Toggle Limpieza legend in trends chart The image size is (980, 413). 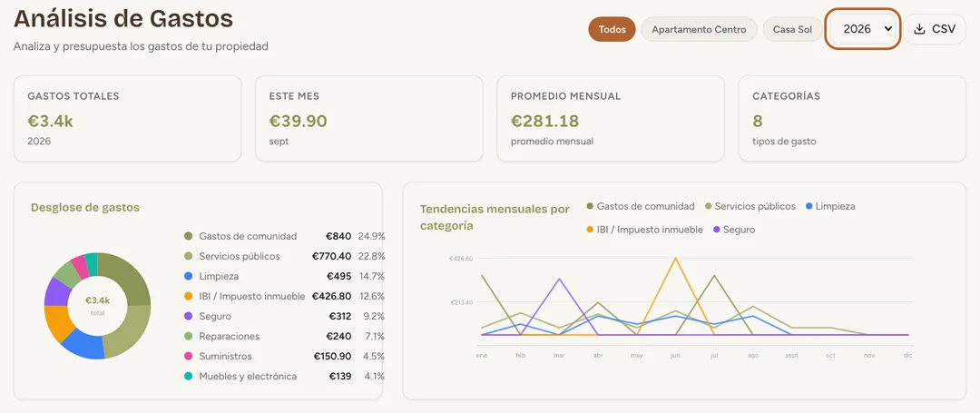830,206
